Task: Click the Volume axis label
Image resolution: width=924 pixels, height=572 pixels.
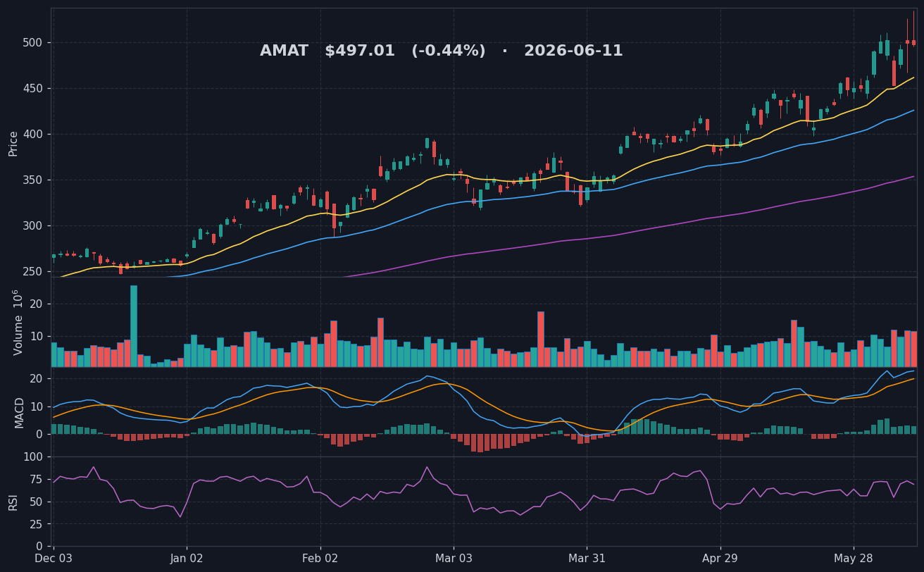Action: pyautogui.click(x=17, y=322)
